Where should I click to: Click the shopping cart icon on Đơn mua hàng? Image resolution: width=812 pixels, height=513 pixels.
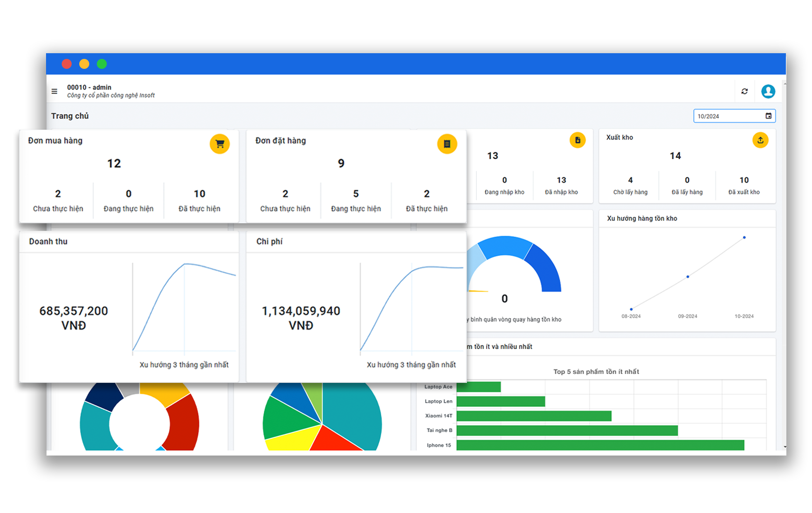tap(219, 144)
